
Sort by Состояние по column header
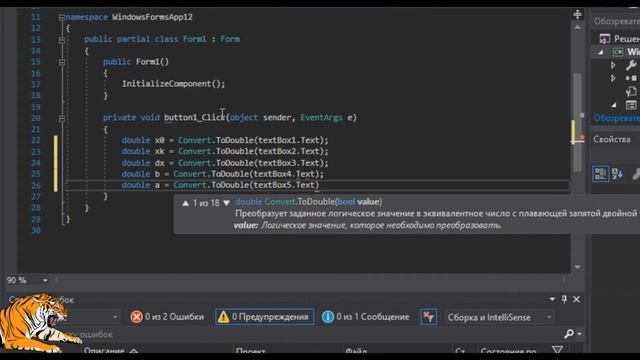click(x=508, y=351)
